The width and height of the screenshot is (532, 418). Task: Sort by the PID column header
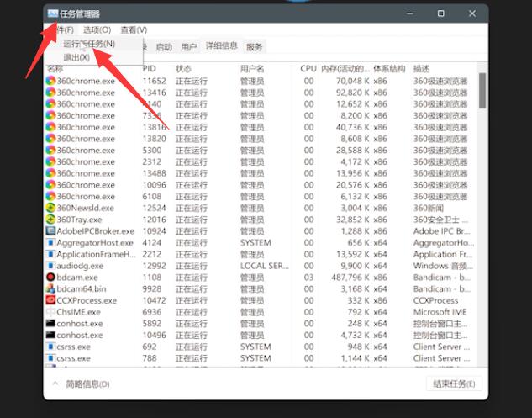click(150, 69)
